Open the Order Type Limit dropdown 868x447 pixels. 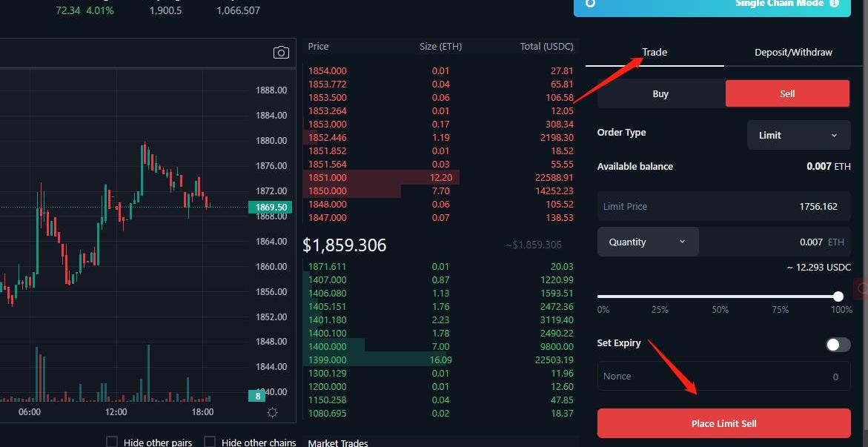click(798, 136)
